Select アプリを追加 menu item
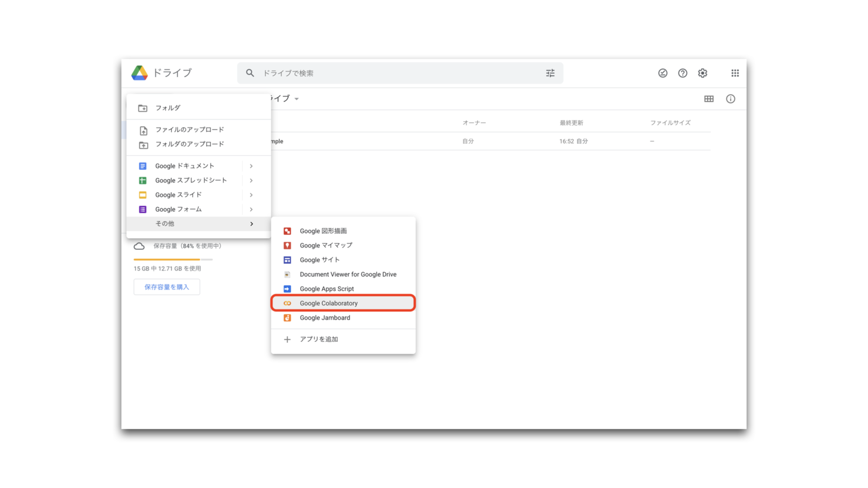Image resolution: width=868 pixels, height=488 pixels. pyautogui.click(x=343, y=339)
